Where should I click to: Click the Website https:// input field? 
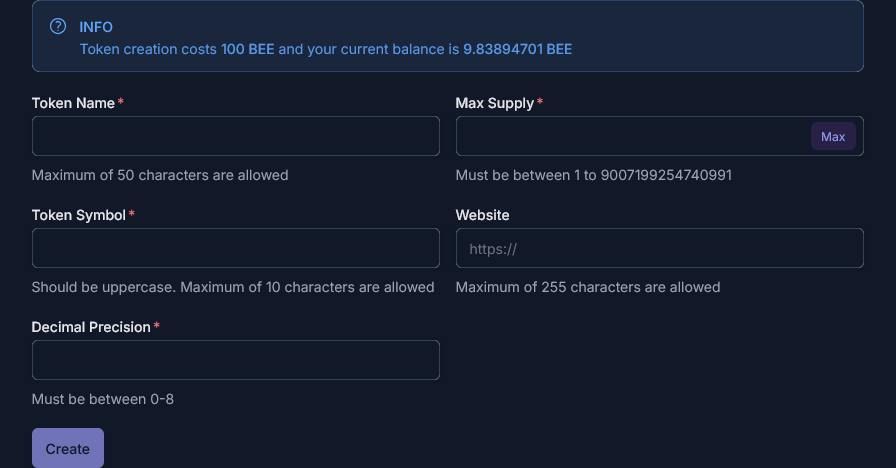coord(659,248)
